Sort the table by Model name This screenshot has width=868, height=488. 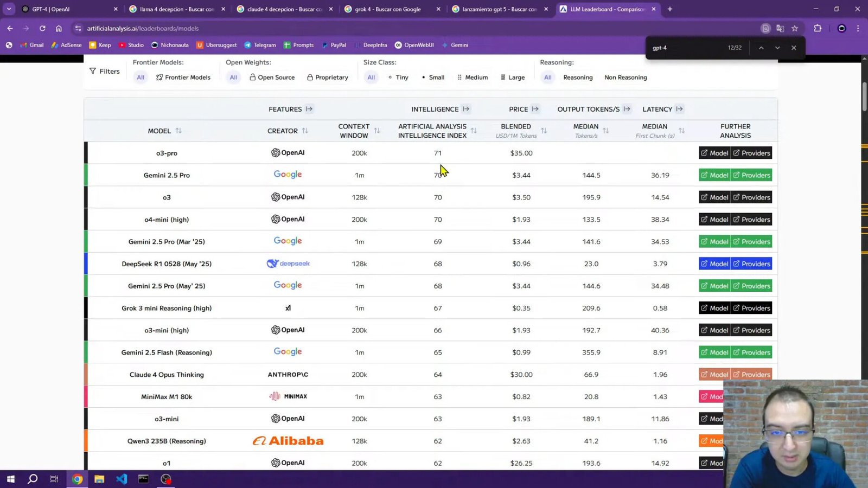(x=178, y=131)
